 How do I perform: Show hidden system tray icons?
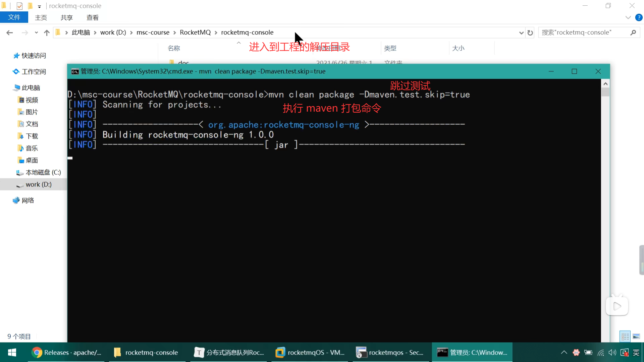pyautogui.click(x=564, y=352)
